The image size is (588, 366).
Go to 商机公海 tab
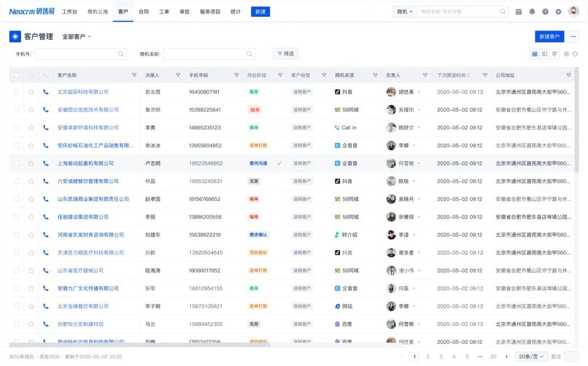click(97, 11)
